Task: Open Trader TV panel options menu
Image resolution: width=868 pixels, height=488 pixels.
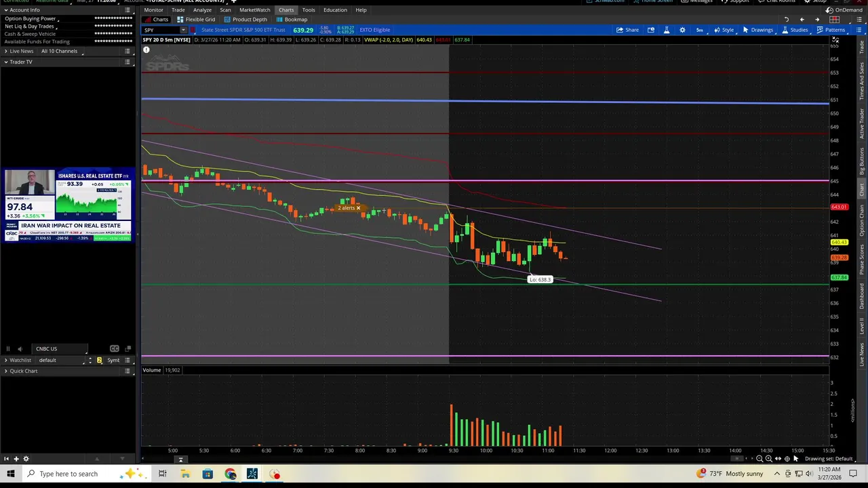Action: pos(127,62)
